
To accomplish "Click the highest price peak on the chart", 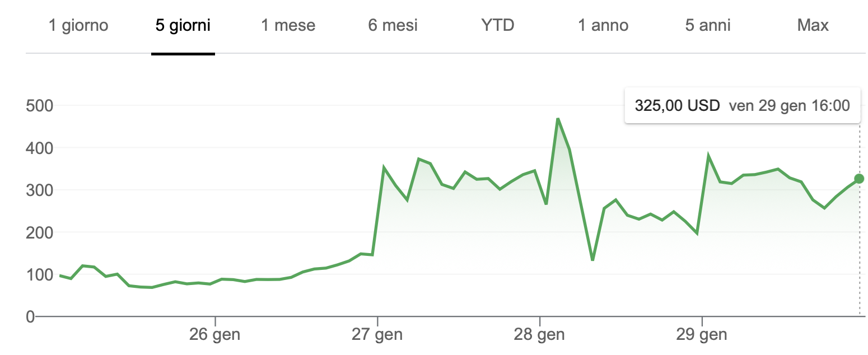I will [x=558, y=119].
